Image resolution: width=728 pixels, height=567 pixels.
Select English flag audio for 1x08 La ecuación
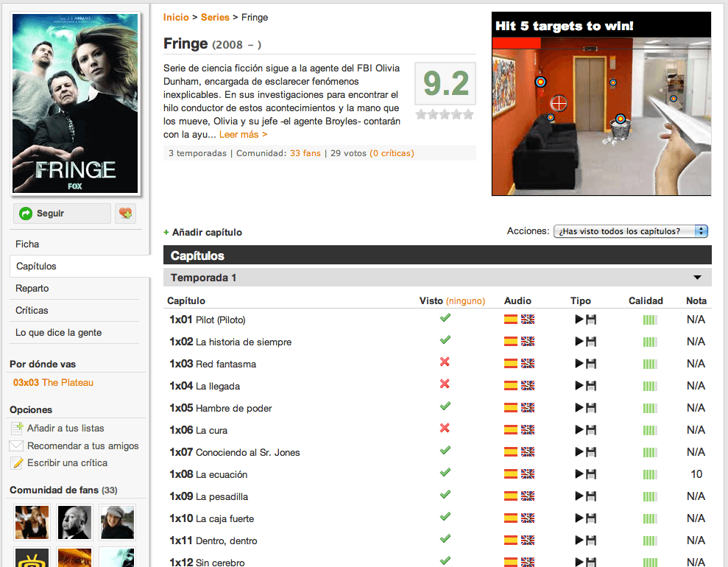click(528, 474)
